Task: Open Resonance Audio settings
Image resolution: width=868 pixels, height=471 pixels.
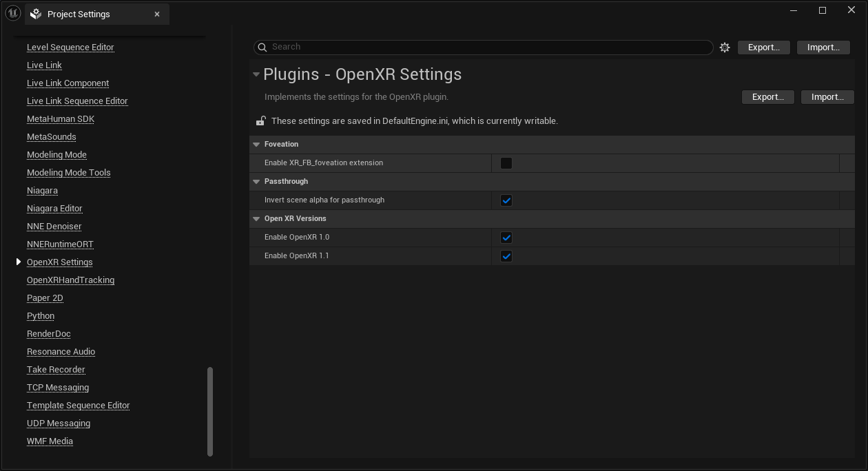Action: point(61,352)
